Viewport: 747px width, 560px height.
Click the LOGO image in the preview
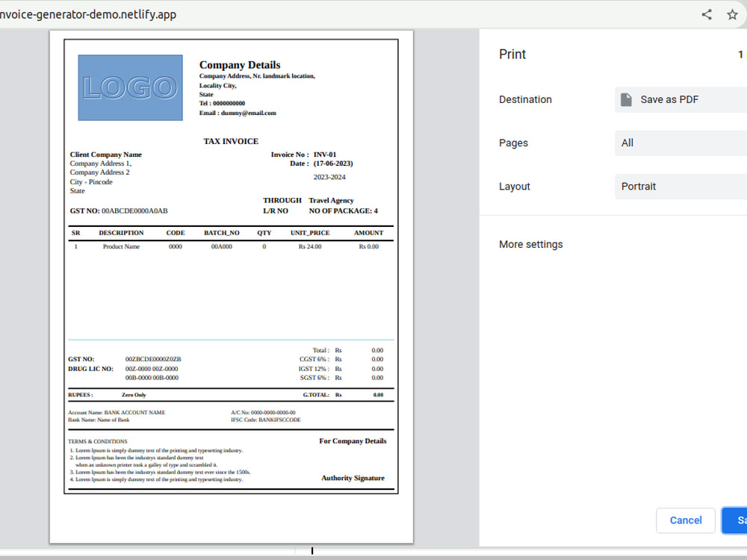130,87
